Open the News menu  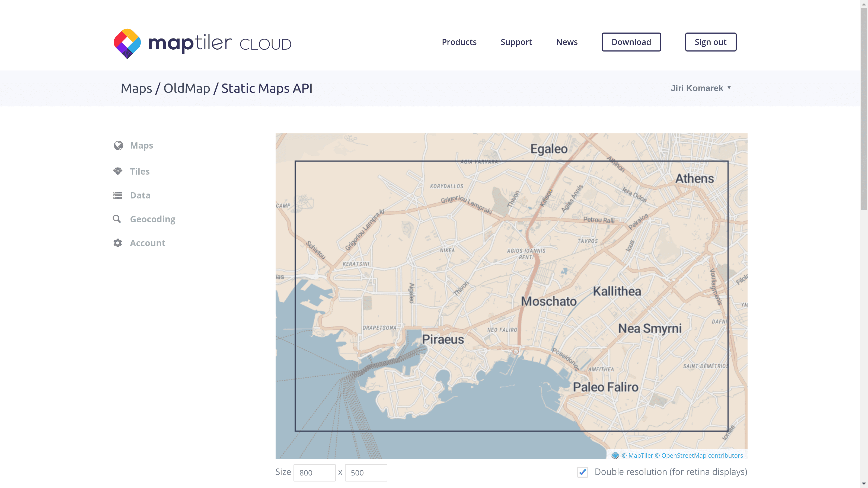click(567, 42)
